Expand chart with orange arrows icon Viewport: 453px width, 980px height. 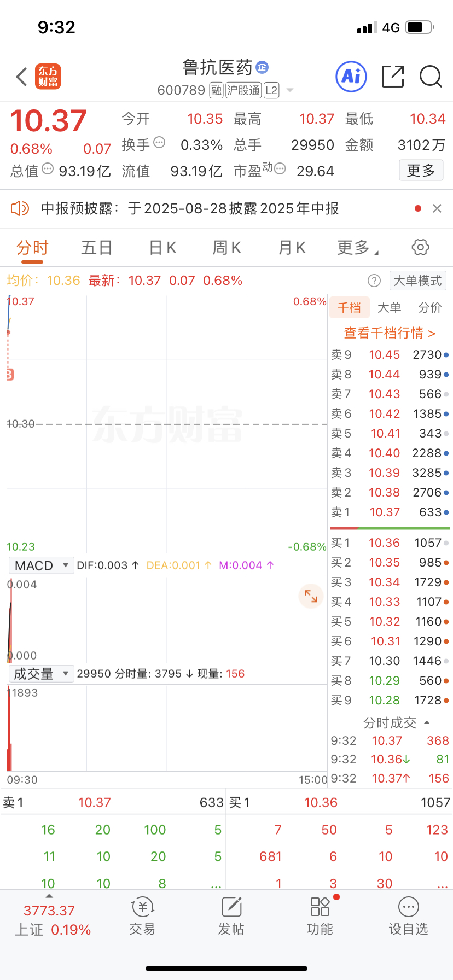coord(311,596)
